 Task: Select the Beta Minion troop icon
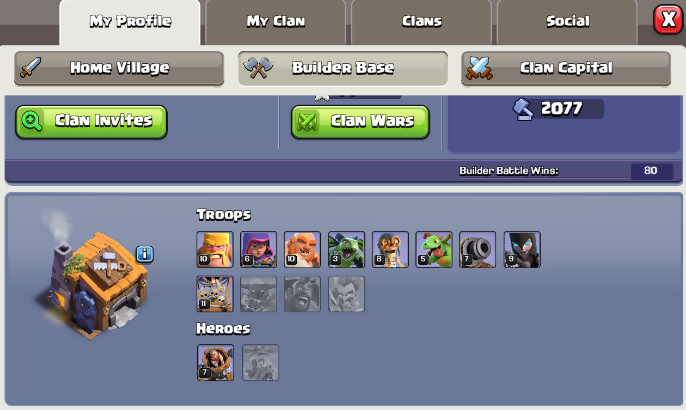coord(346,249)
